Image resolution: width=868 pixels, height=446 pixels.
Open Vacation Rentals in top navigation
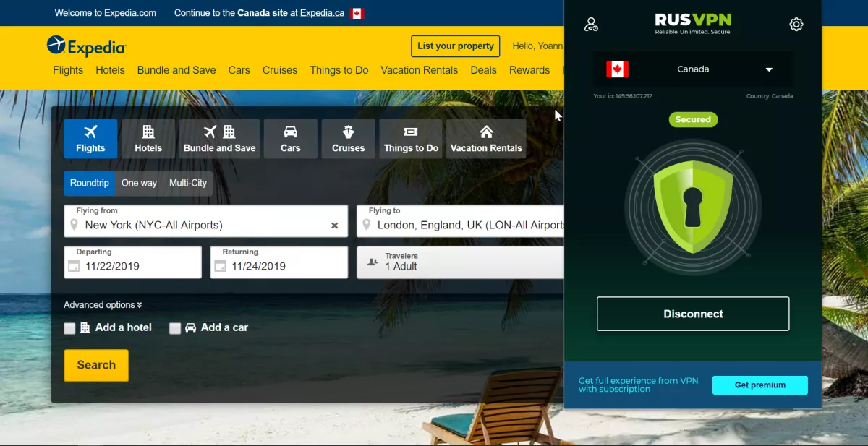[x=420, y=70]
